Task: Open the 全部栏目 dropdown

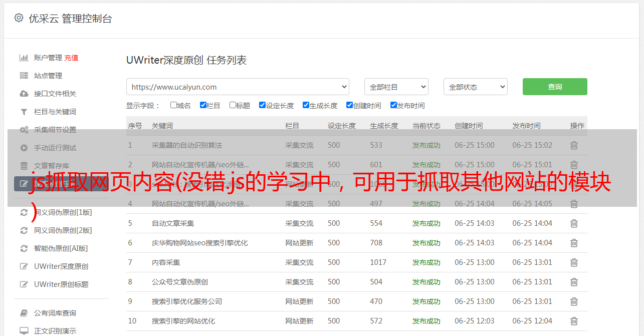Action: (396, 87)
